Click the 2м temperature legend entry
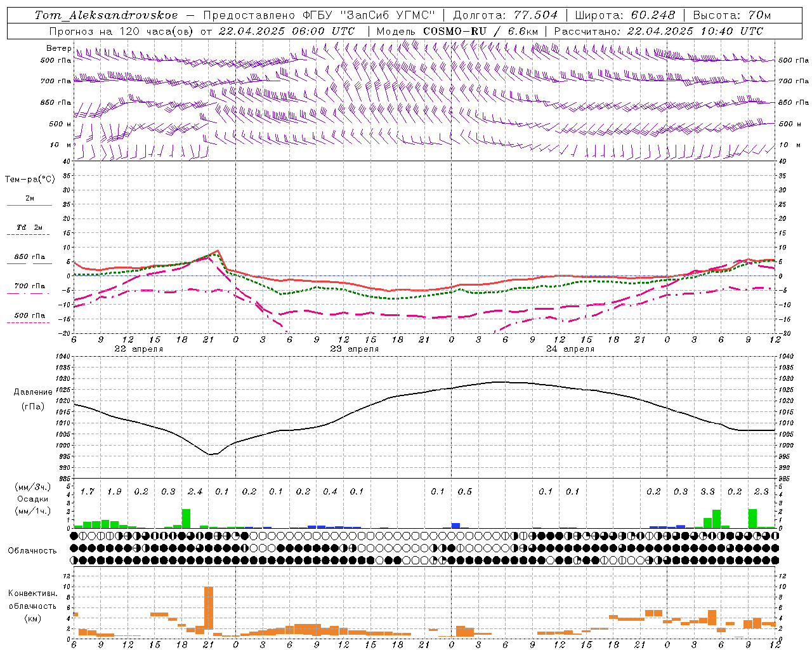Viewport: 812px width, 650px height. 30,198
